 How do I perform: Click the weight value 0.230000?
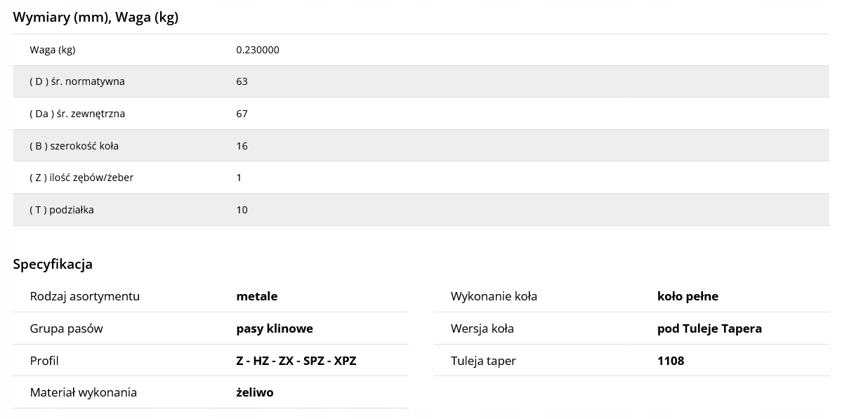pyautogui.click(x=258, y=50)
